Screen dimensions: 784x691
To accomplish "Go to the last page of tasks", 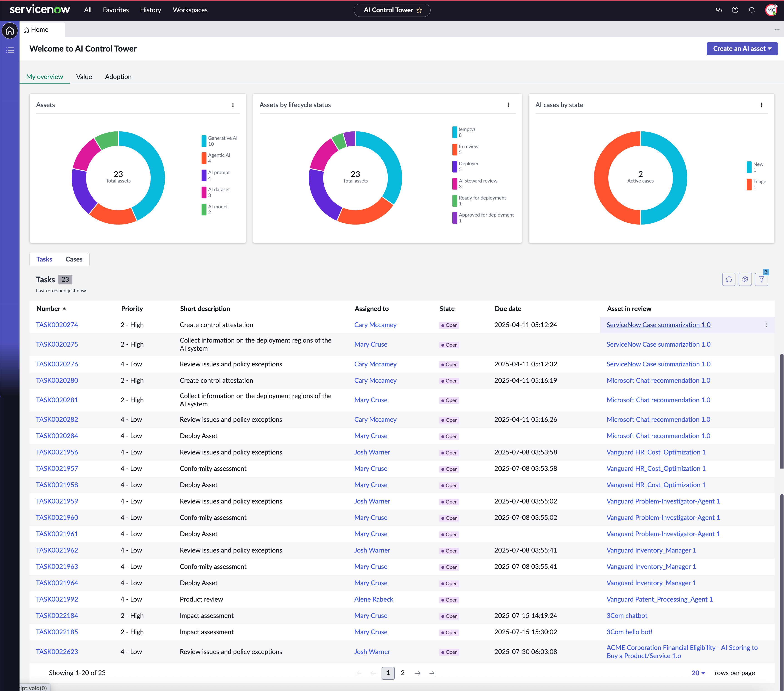I will [433, 673].
